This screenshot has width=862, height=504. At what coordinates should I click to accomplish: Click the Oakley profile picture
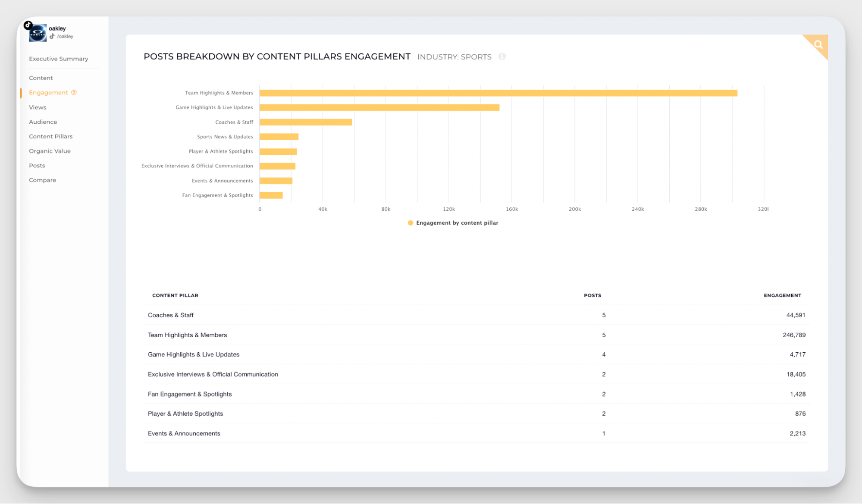coord(37,32)
